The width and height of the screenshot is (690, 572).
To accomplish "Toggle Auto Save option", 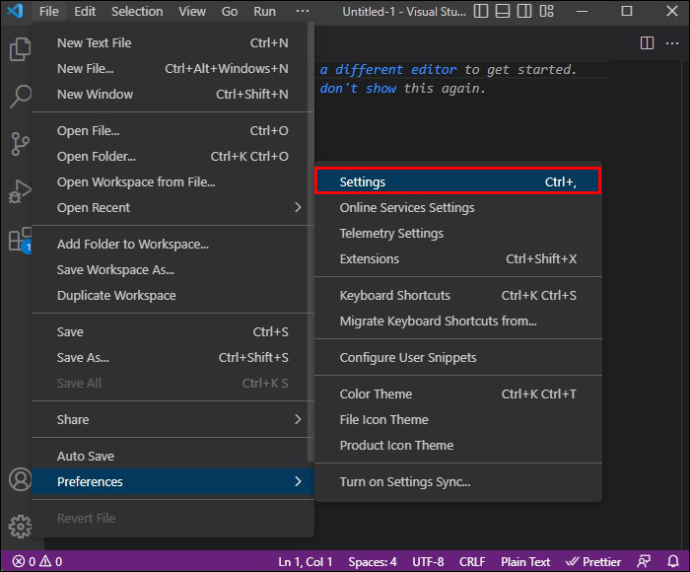I will [172, 456].
